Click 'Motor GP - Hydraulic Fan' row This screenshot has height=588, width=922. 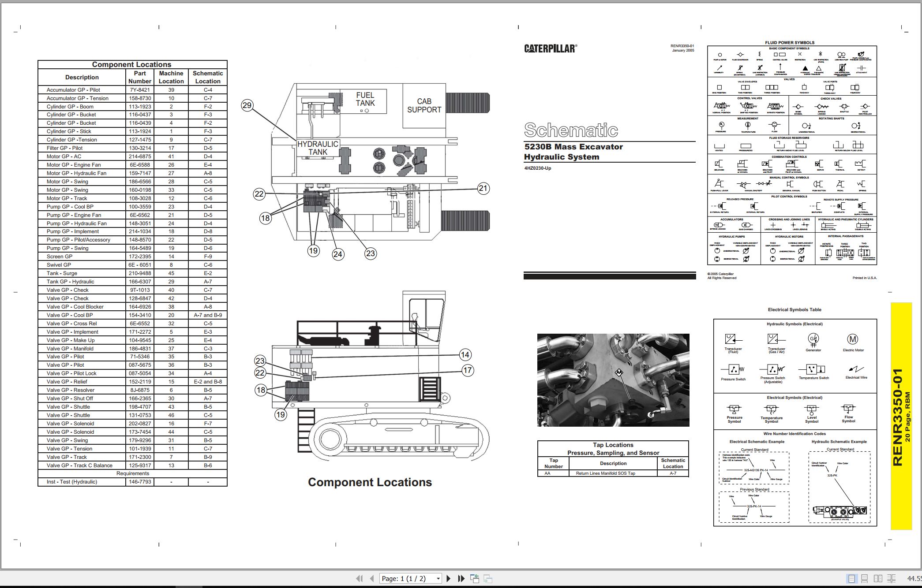[132, 173]
